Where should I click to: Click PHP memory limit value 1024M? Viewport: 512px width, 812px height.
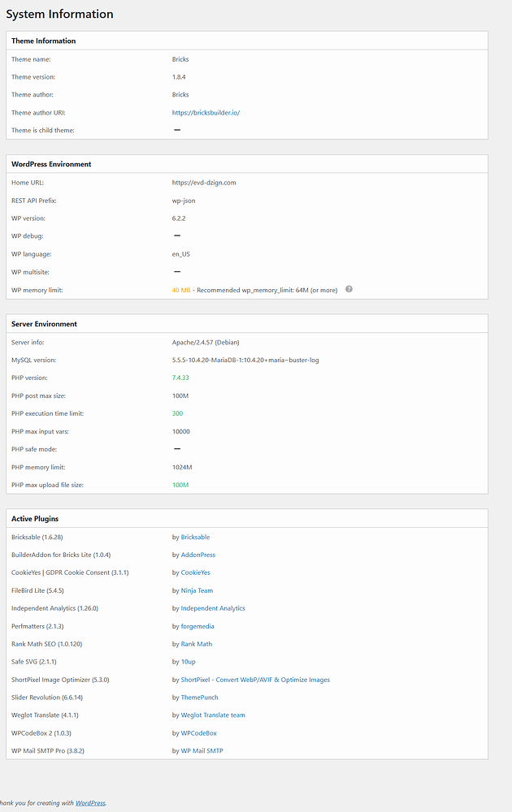[182, 467]
